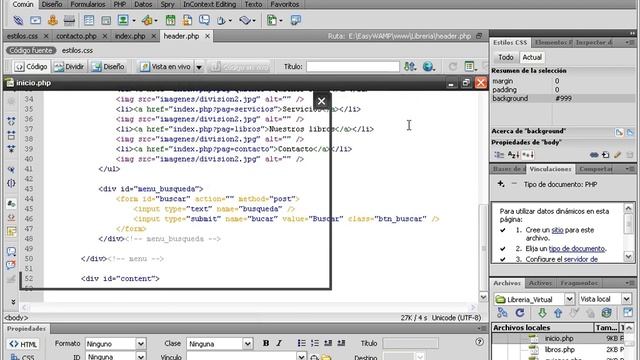Click the refresh design view icon
Image resolution: width=640 pixels, height=360 pixels.
click(x=453, y=66)
